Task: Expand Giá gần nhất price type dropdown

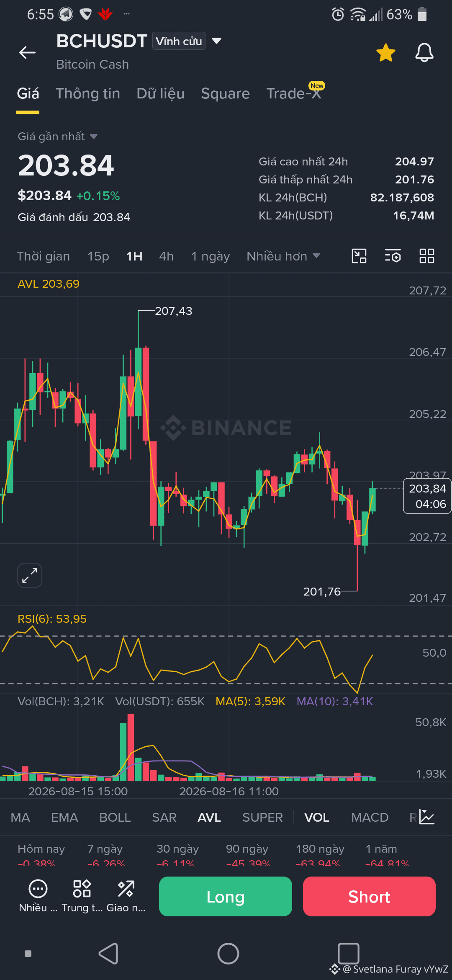Action: click(x=58, y=137)
